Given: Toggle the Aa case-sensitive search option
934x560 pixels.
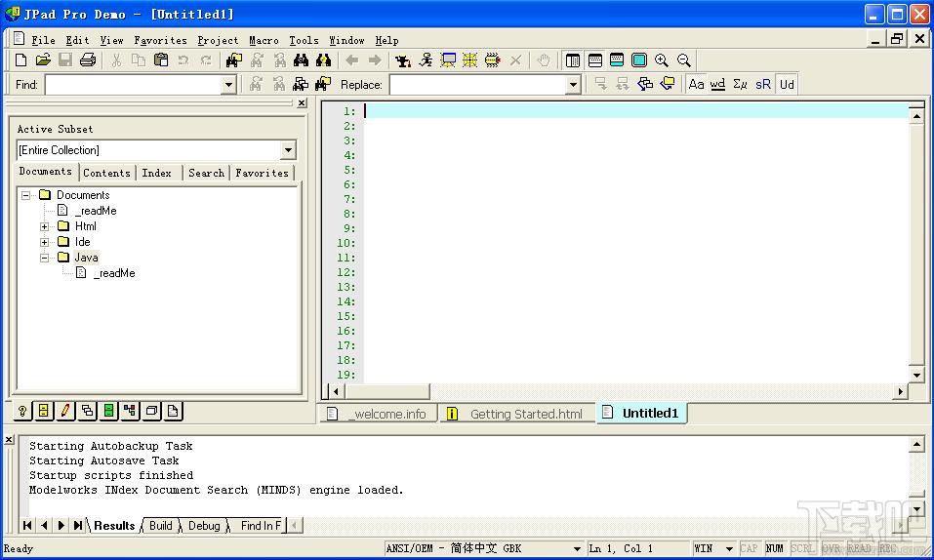Looking at the screenshot, I should pos(696,84).
